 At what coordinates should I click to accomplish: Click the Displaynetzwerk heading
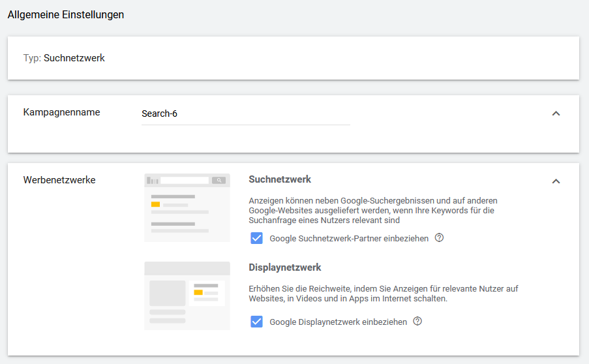pos(285,267)
